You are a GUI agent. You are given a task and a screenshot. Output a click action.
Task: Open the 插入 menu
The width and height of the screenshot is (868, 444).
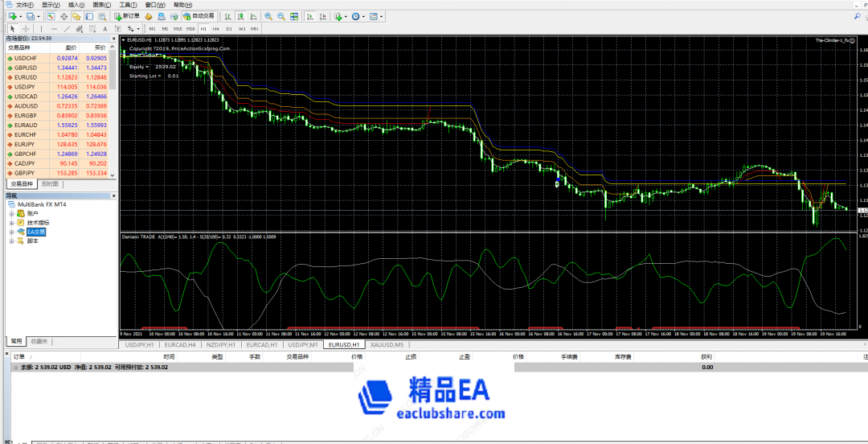(x=76, y=5)
